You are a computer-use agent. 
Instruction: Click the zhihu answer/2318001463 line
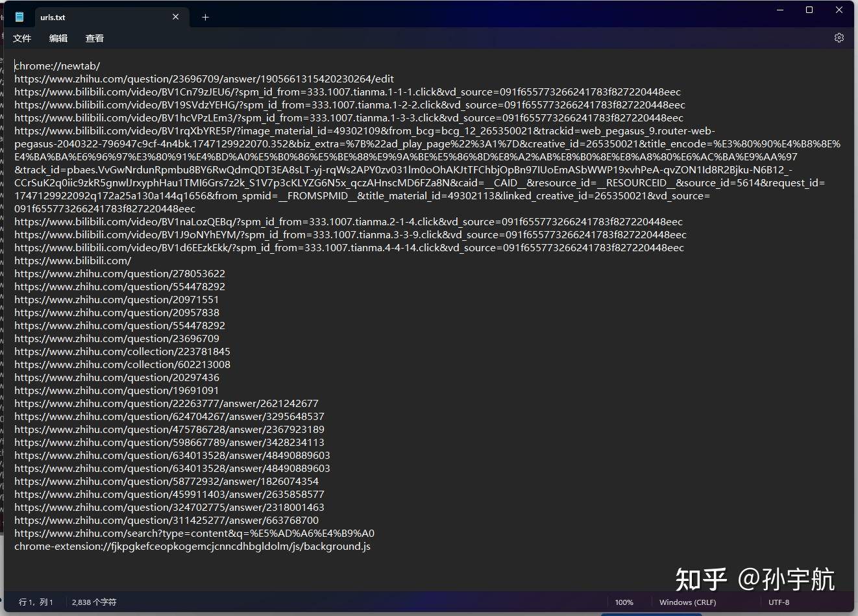tap(169, 507)
